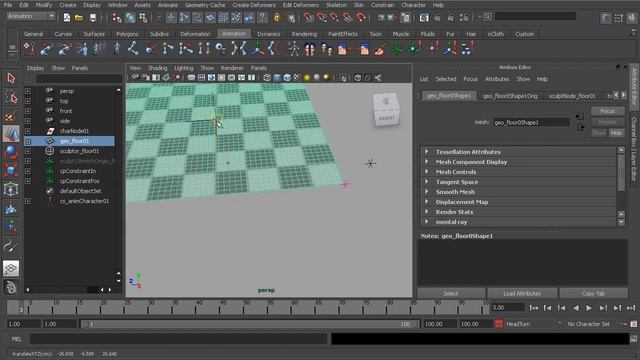Choose the Scale tool cube icon
The width and height of the screenshot is (640, 360).
pyautogui.click(x=11, y=171)
